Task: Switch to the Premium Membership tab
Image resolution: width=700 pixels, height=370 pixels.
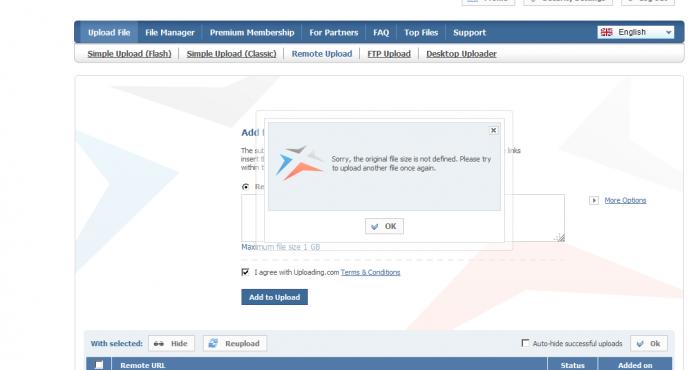Action: point(252,33)
